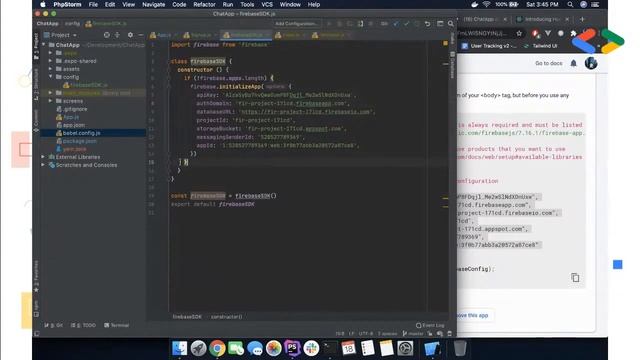Open the VCS menu

[x=267, y=4]
